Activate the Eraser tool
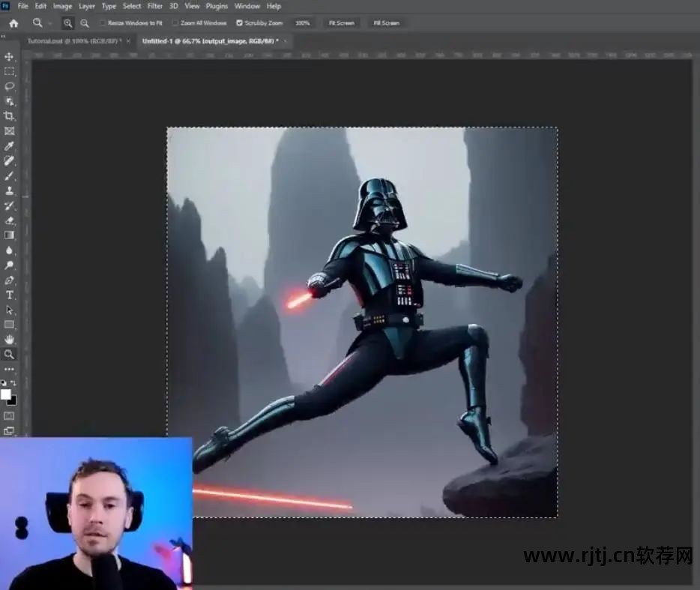Image resolution: width=700 pixels, height=590 pixels. point(10,220)
